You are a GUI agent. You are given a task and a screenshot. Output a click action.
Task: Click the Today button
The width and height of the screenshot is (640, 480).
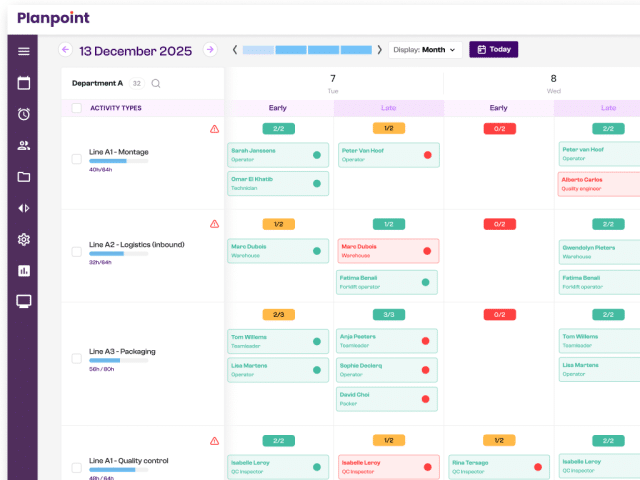pos(493,49)
